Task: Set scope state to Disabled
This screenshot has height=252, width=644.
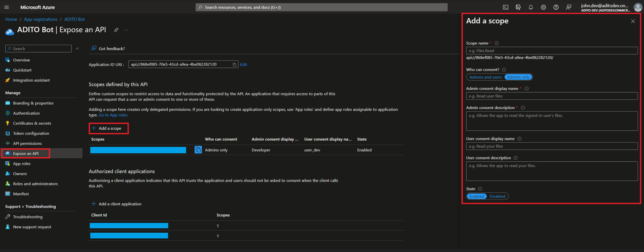Action: [497, 196]
